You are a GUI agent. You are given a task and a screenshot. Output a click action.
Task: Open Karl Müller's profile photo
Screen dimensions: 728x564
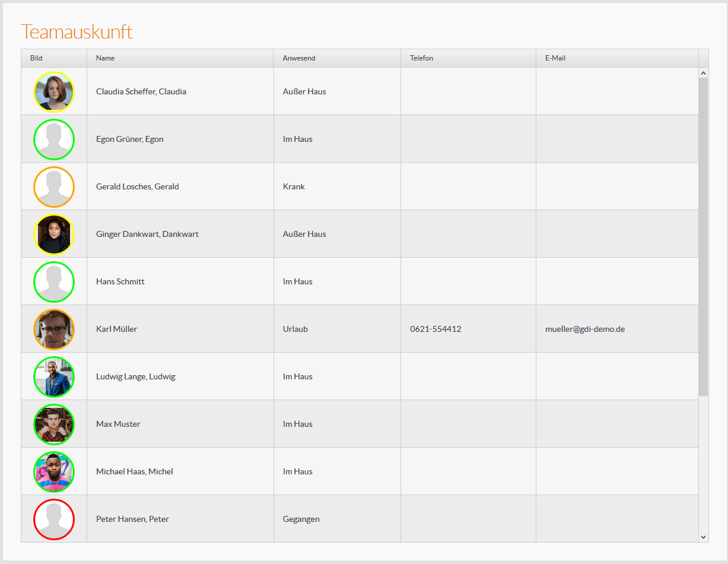pos(54,329)
